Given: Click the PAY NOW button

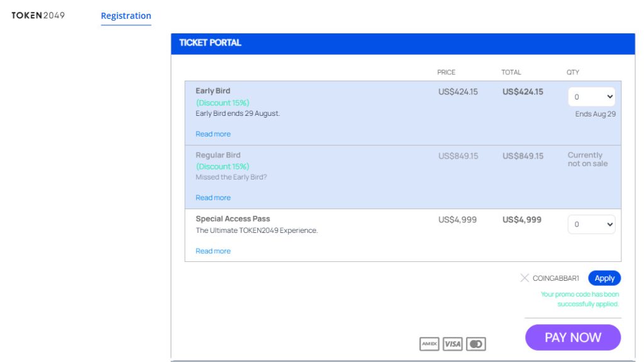Looking at the screenshot, I should 573,337.
